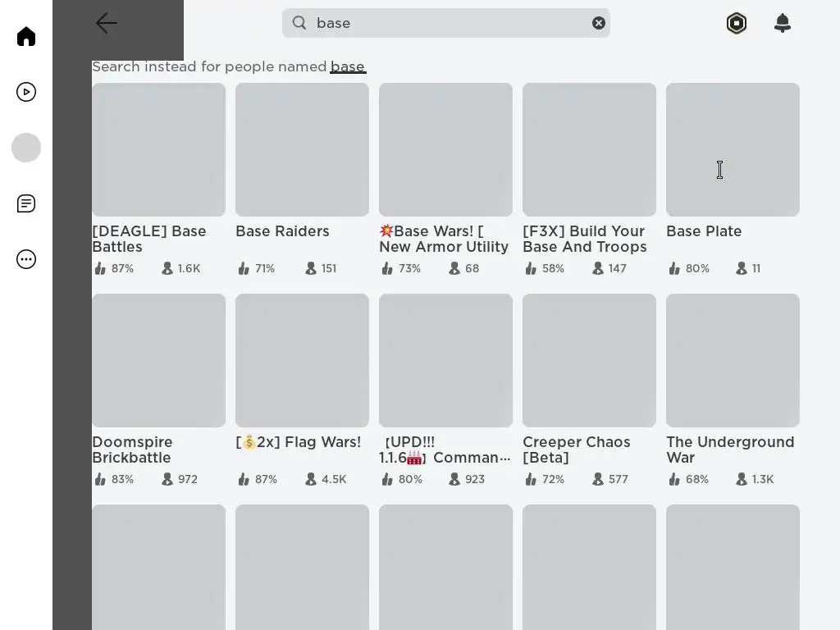840x630 pixels.
Task: Open the Base Raiders game title
Action: click(282, 231)
